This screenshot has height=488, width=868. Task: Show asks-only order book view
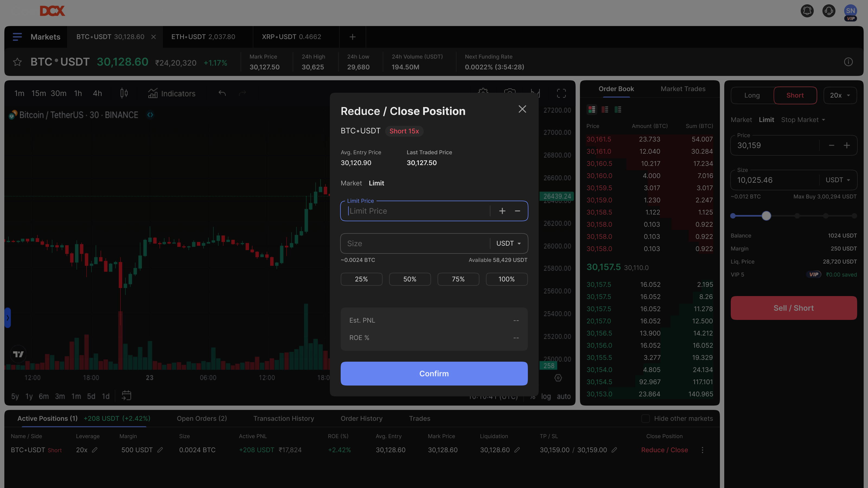[605, 110]
